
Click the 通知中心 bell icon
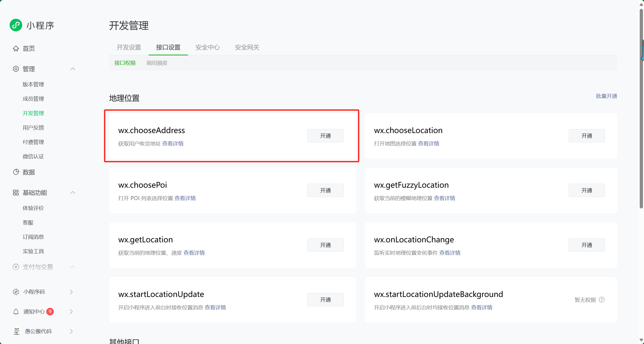coord(16,312)
